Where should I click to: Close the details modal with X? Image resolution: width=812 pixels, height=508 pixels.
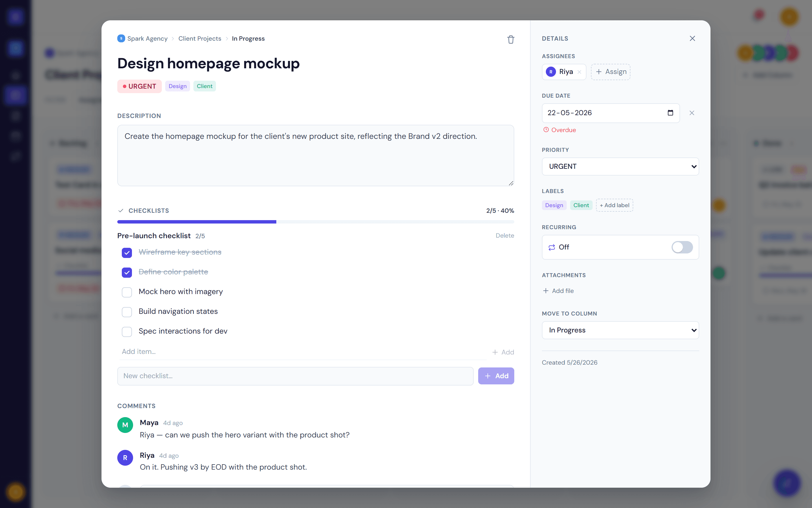692,38
